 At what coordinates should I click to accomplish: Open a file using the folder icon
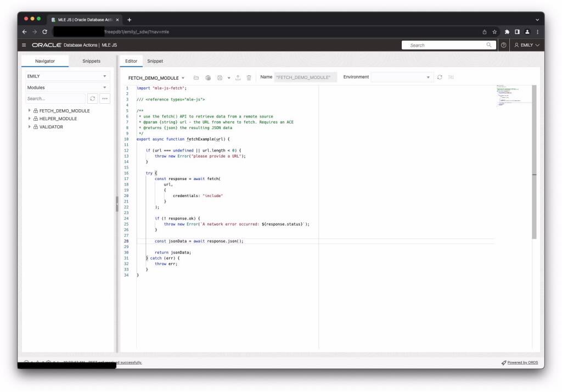196,77
